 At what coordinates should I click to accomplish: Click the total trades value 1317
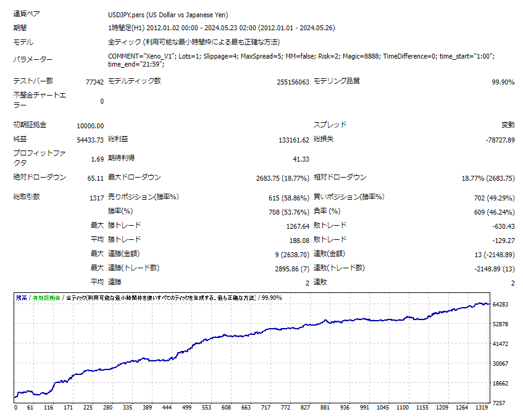point(97,198)
